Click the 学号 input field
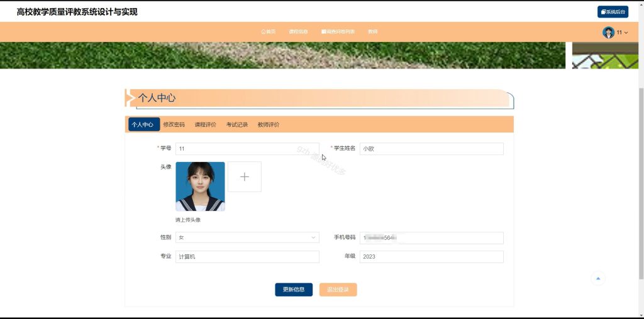The height and width of the screenshot is (319, 644). (x=247, y=149)
